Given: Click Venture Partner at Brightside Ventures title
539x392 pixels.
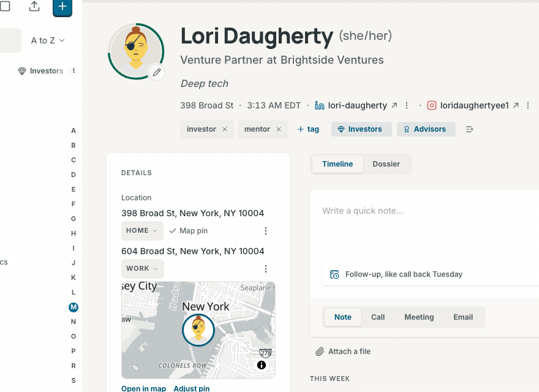Looking at the screenshot, I should [x=282, y=60].
